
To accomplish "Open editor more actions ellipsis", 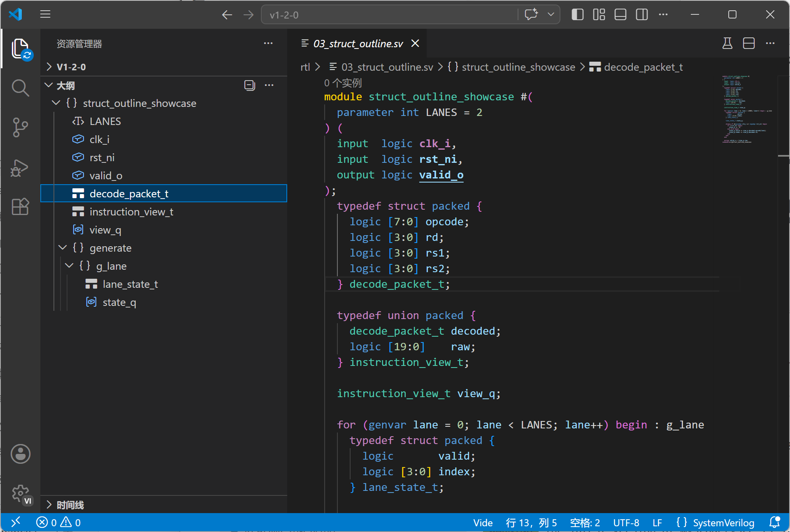I will click(x=770, y=43).
